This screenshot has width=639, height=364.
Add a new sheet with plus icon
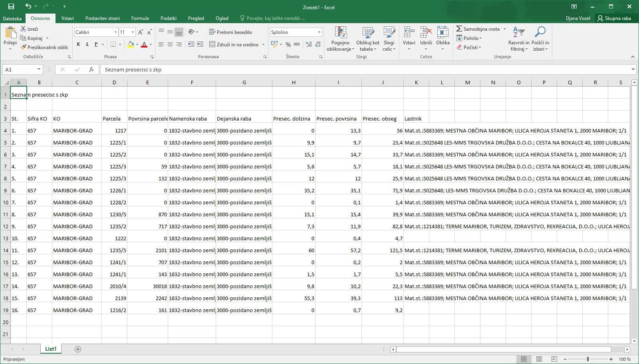[x=78, y=349]
